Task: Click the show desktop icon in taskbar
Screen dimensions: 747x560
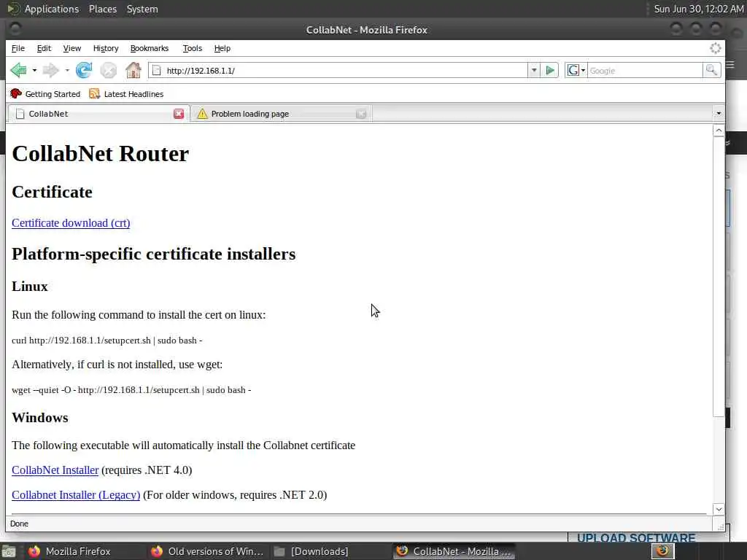Action: (x=9, y=553)
